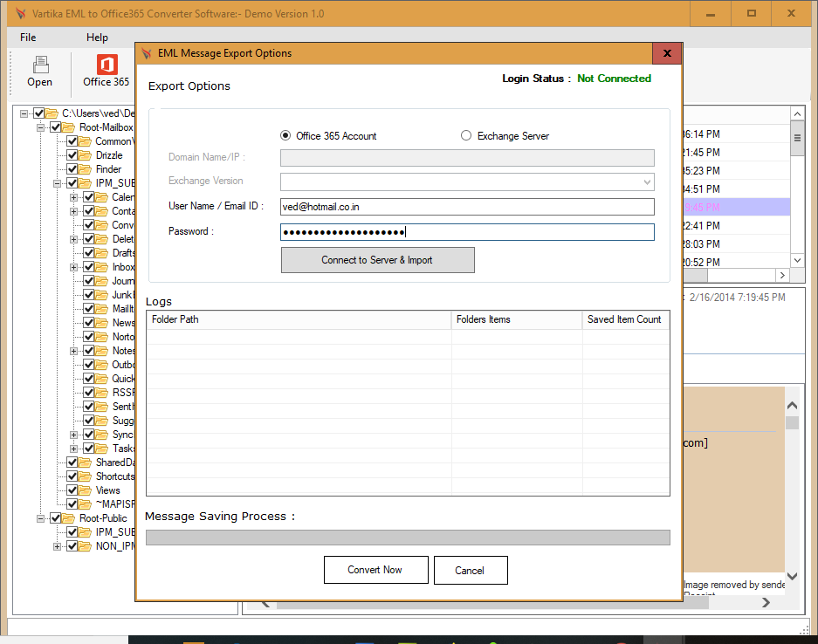This screenshot has width=818, height=644.
Task: Select the Root-Public folder icon
Action: (x=68, y=518)
